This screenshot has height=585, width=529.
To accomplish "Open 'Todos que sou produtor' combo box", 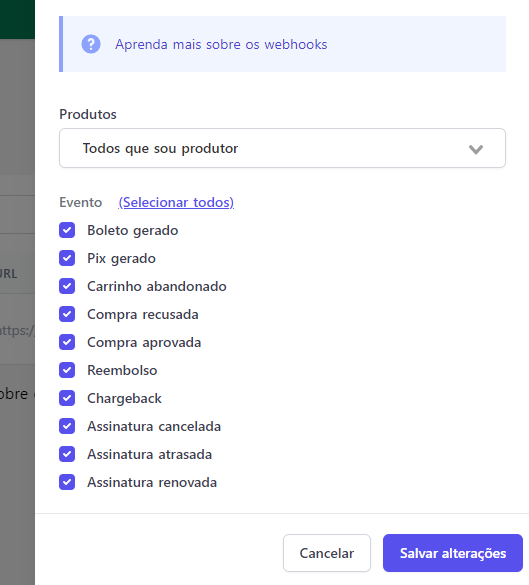I will [x=282, y=148].
